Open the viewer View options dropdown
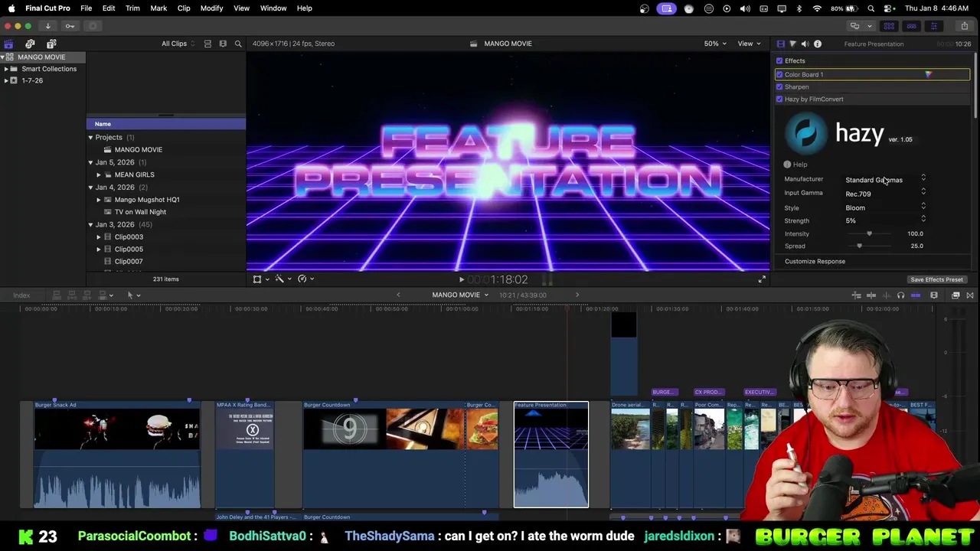Viewport: 980px width, 551px height. pos(748,44)
